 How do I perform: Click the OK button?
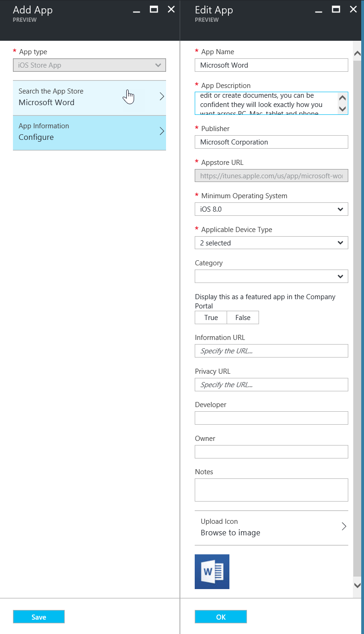pyautogui.click(x=221, y=617)
